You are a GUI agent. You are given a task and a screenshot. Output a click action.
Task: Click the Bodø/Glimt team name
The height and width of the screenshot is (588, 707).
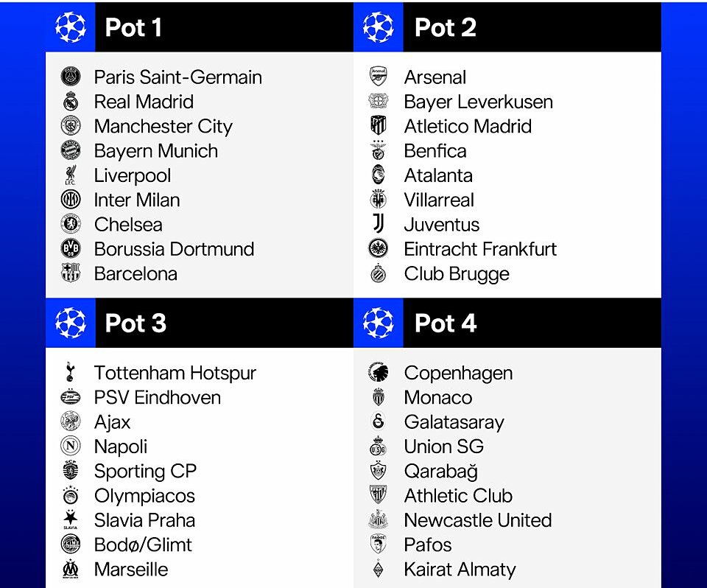pos(143,545)
